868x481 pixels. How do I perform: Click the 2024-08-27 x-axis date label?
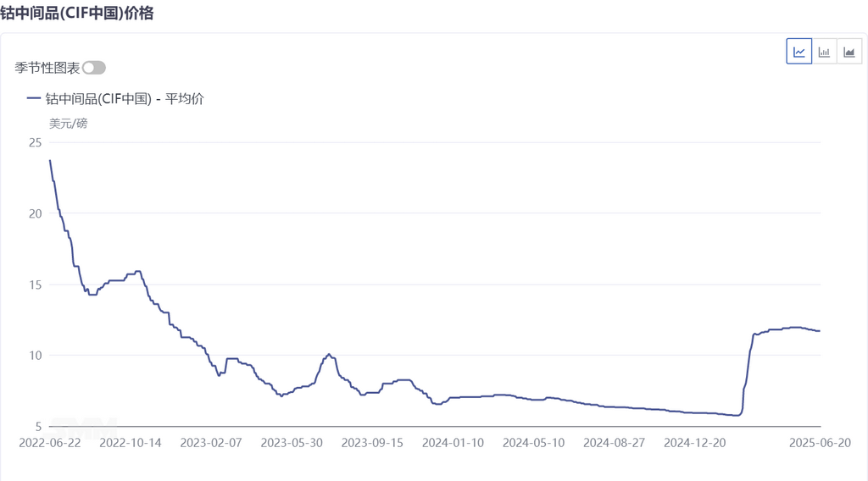[x=615, y=442]
